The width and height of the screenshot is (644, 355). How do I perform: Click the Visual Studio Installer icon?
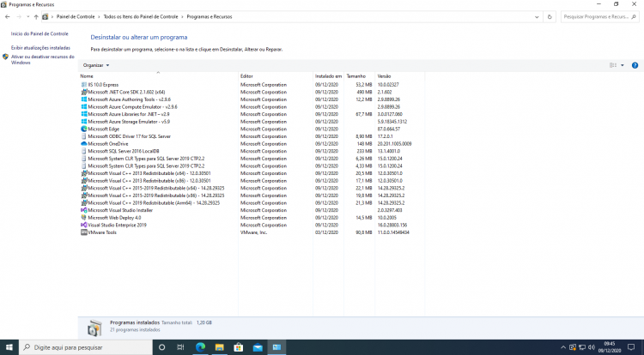click(x=84, y=210)
